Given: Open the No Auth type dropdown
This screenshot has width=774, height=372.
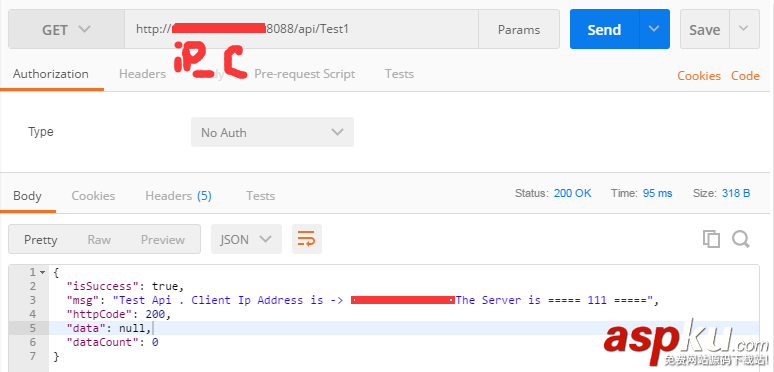Looking at the screenshot, I should 272,132.
